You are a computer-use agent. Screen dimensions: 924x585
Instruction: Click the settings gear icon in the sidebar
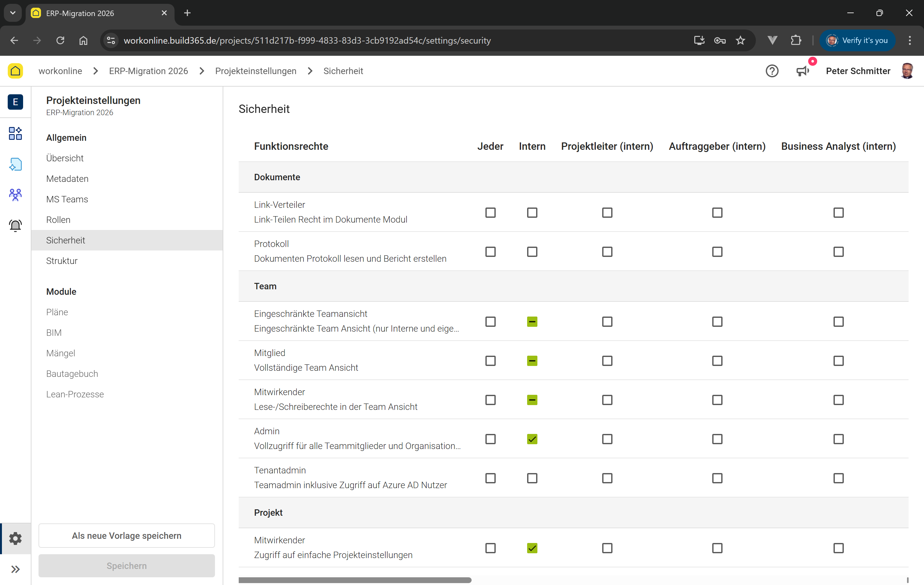(x=15, y=538)
